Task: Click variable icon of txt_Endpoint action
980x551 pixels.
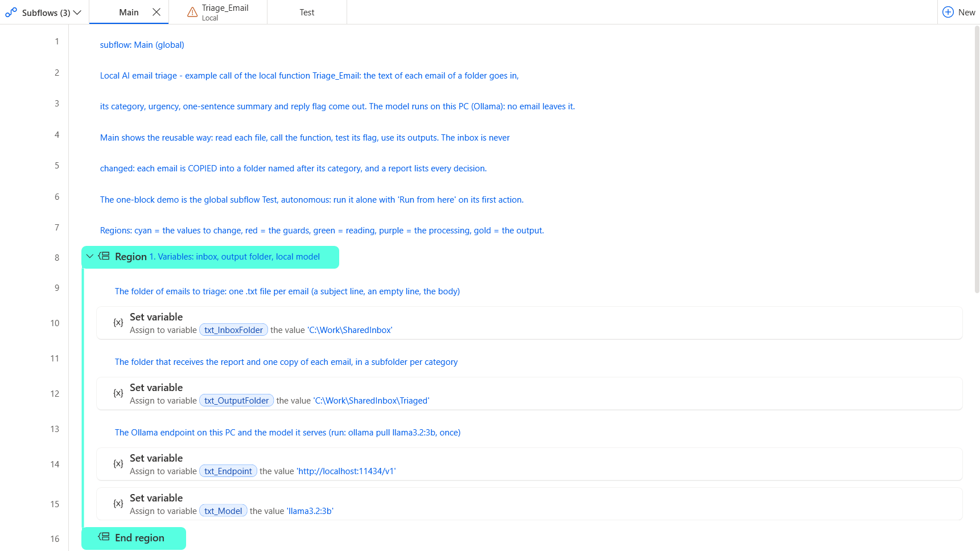Action: [118, 464]
